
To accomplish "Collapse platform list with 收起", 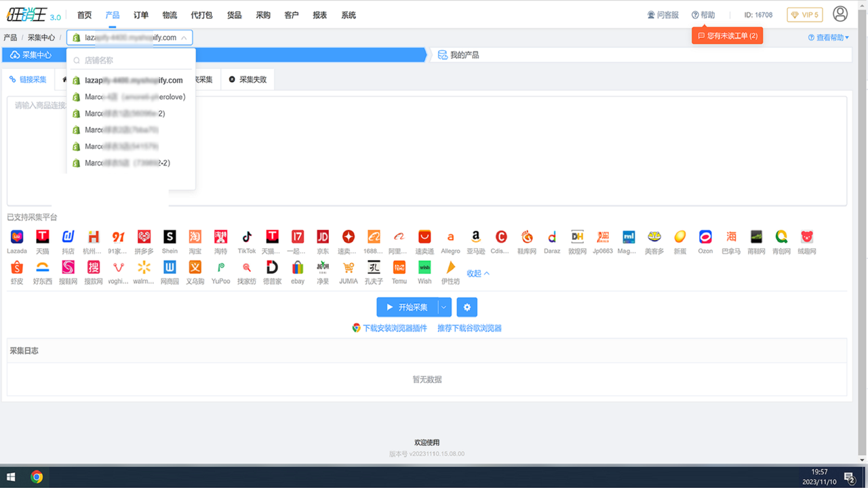I will pos(478,273).
